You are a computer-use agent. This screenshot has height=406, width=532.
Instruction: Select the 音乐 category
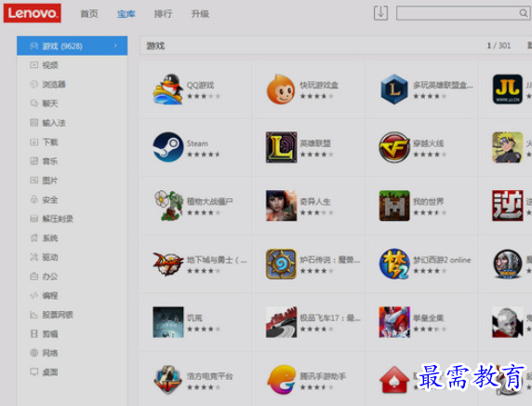[72, 161]
